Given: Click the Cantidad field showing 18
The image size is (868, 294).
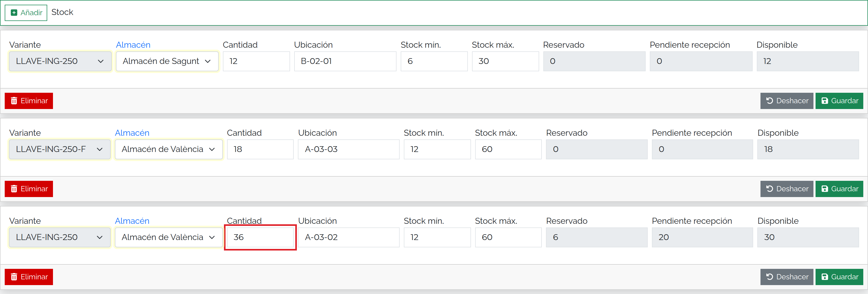Looking at the screenshot, I should click(x=260, y=149).
